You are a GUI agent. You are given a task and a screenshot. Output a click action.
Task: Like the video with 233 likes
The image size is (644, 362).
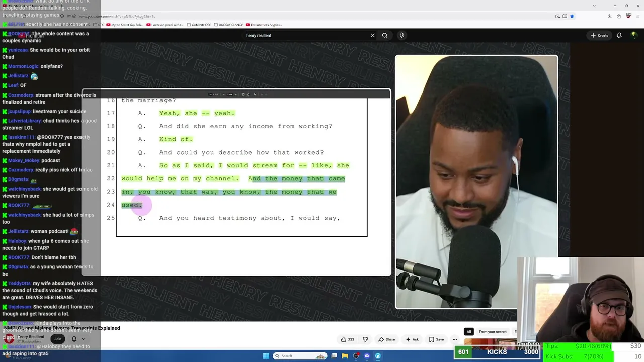(348, 339)
